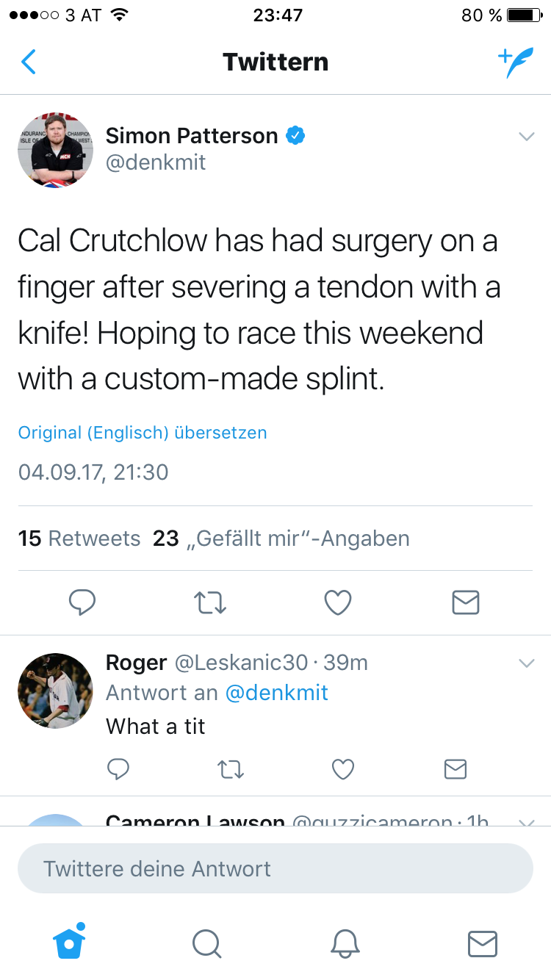The height and width of the screenshot is (980, 551).
Task: Like the Cal Crutchlow tweet
Action: 338,602
